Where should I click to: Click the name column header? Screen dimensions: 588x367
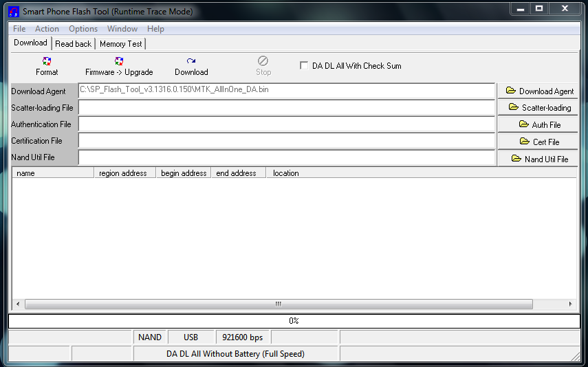click(x=53, y=173)
